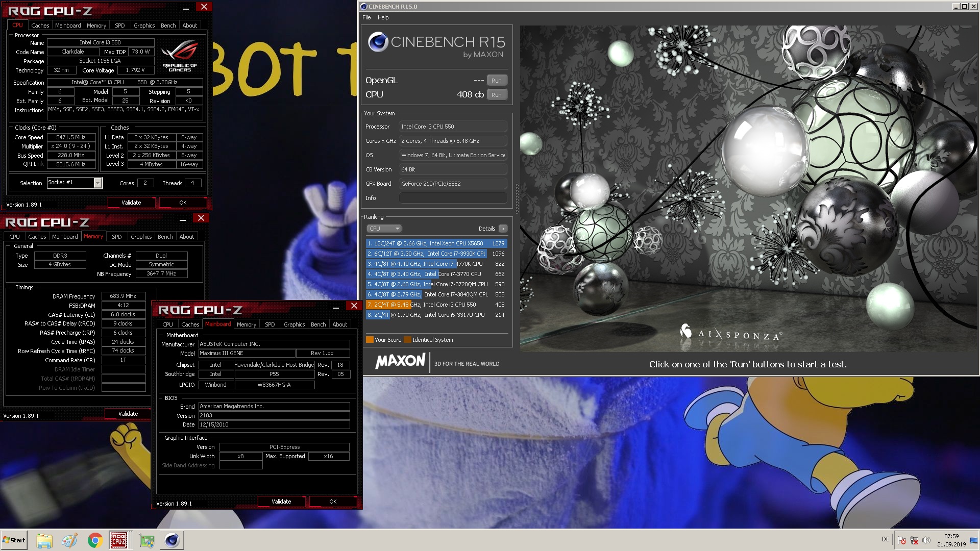Launch Paint from the taskbar
The image size is (980, 551).
(x=69, y=540)
